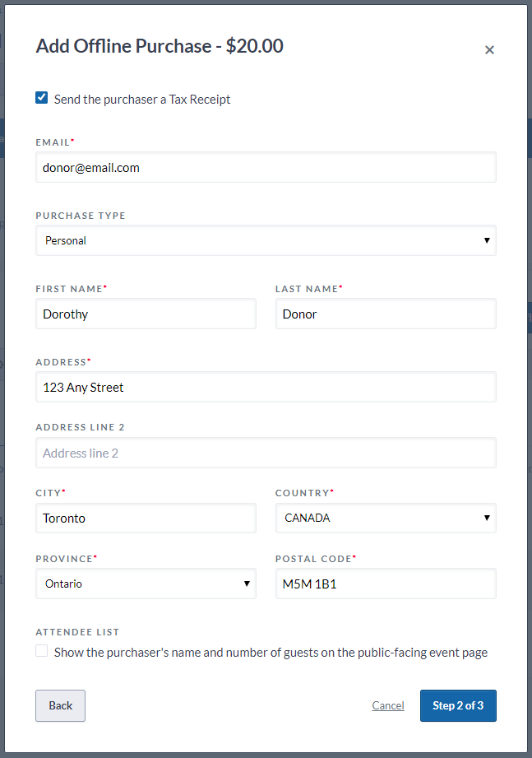This screenshot has width=532, height=758.
Task: Click the Purchase Type dropdown arrow
Action: [487, 240]
